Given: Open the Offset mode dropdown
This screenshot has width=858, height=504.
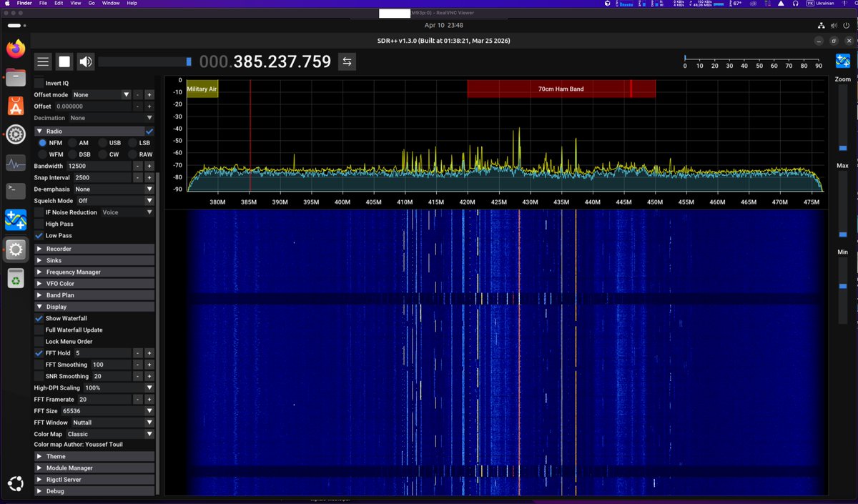Looking at the screenshot, I should (101, 94).
